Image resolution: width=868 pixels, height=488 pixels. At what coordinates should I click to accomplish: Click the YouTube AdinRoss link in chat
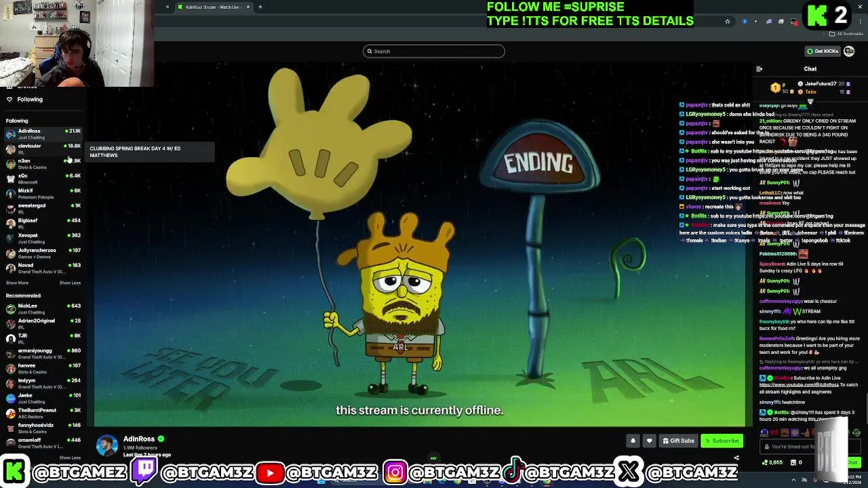799,385
